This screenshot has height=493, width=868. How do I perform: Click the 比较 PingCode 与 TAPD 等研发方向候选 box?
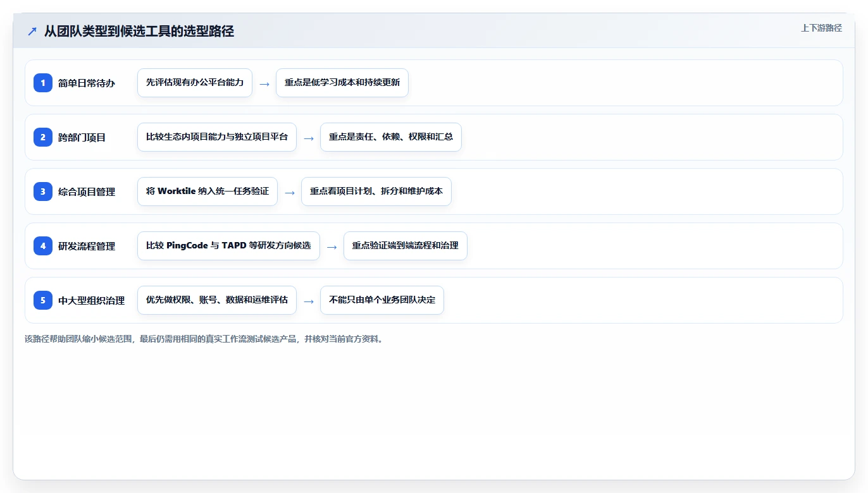(228, 246)
